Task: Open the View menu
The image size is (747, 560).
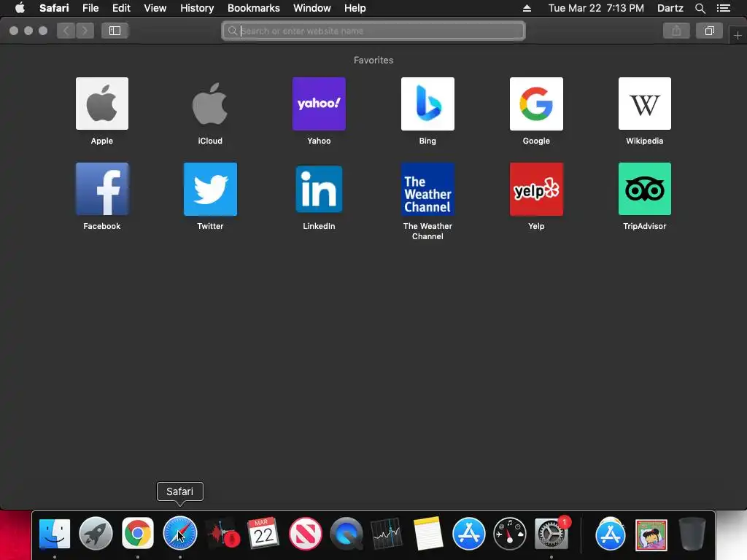Action: 155,8
